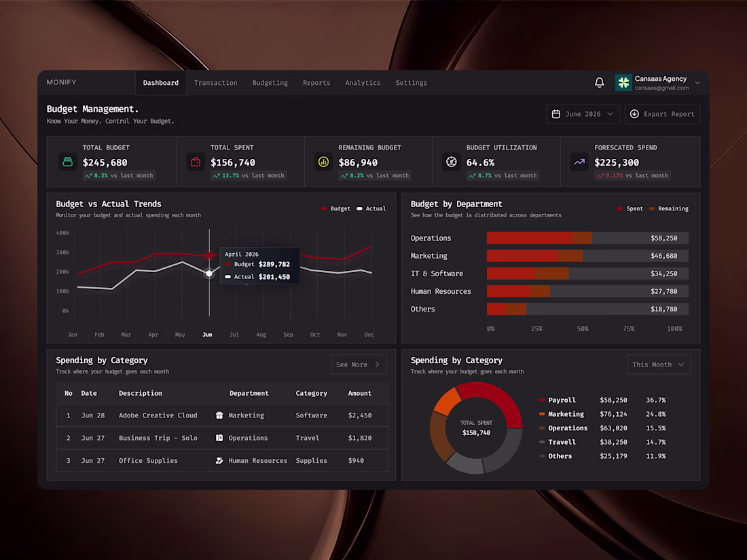The width and height of the screenshot is (747, 560).
Task: Select the Adobe Creative Cloud transaction row
Action: tap(223, 415)
